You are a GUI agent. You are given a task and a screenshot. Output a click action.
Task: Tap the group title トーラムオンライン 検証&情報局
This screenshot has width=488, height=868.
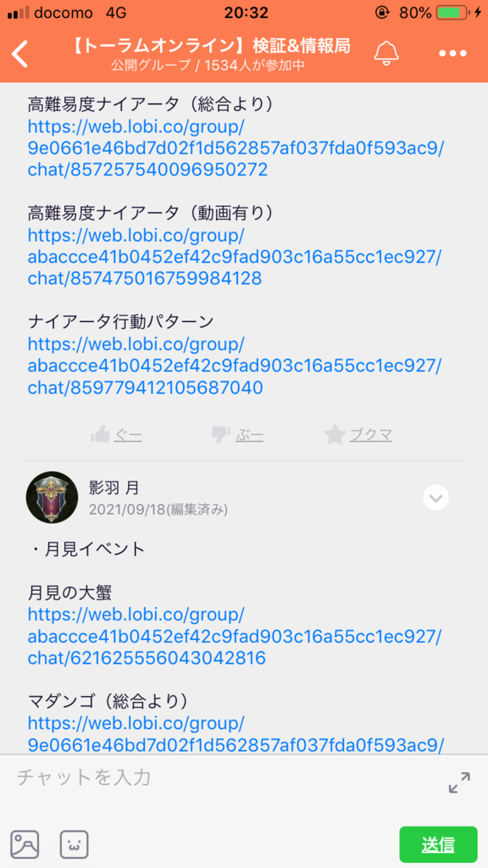click(x=211, y=46)
